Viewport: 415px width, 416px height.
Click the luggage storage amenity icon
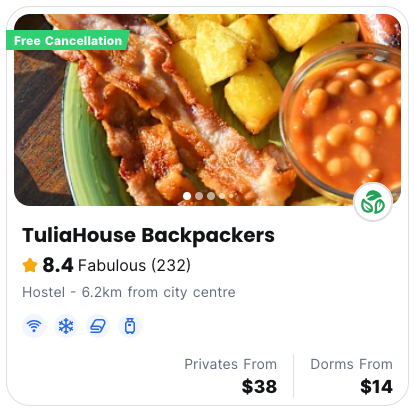click(130, 326)
